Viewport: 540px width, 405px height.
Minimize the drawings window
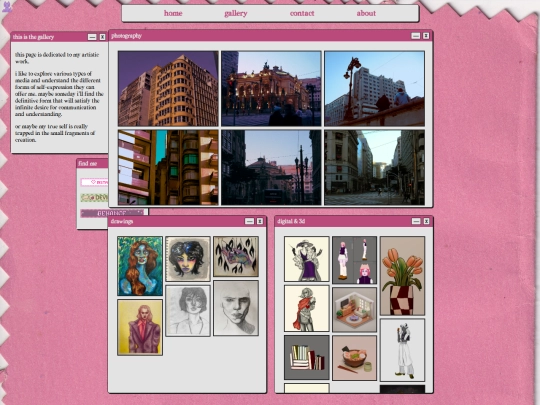[x=249, y=221]
